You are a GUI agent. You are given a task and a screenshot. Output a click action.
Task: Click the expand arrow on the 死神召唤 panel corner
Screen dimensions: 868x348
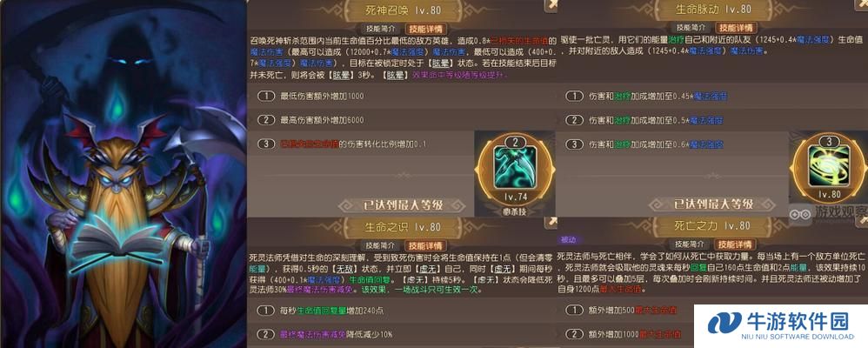pyautogui.click(x=552, y=5)
